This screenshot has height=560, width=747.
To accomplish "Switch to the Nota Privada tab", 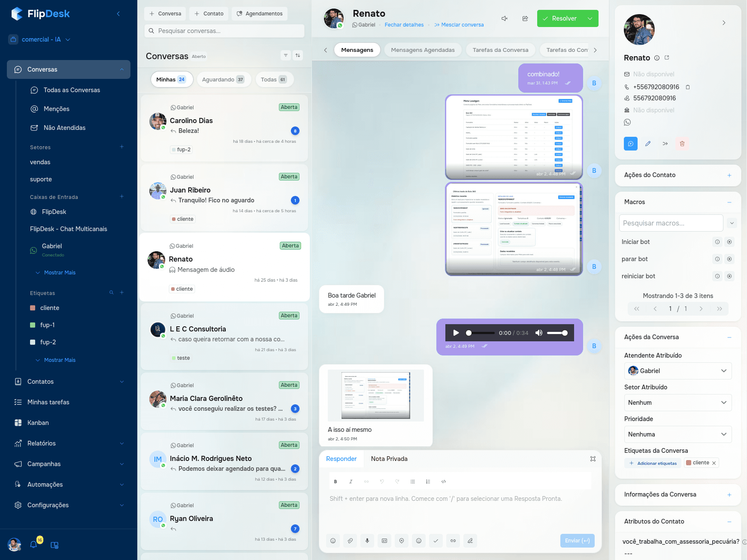I will pyautogui.click(x=389, y=459).
